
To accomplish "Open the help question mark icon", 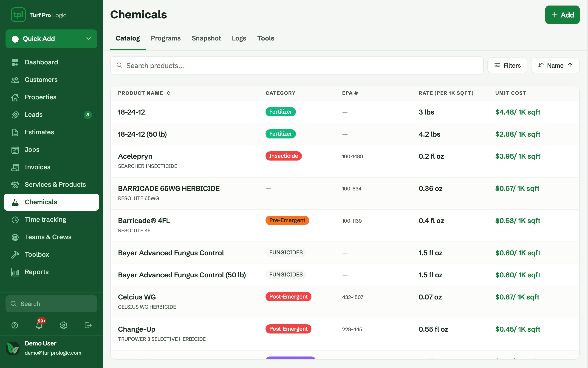I will coord(15,325).
